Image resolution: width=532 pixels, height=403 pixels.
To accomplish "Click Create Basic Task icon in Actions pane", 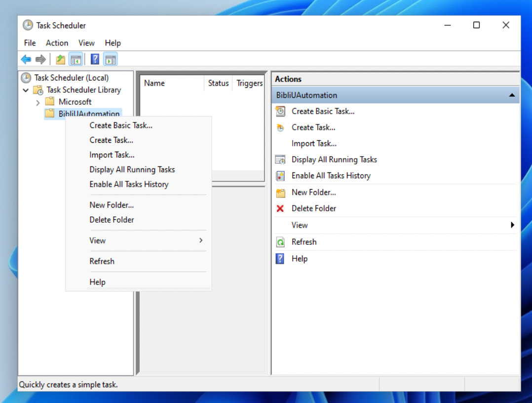I will pyautogui.click(x=280, y=112).
